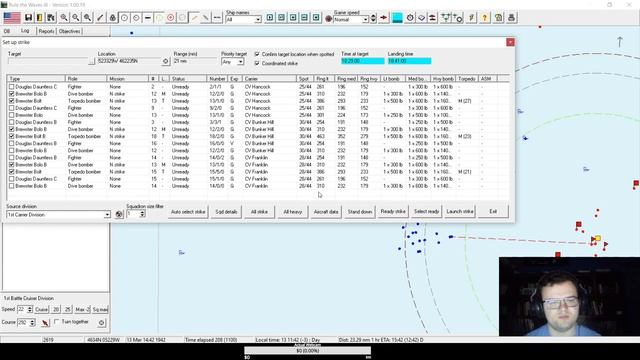
Task: Uncheck Brewster Bolt B torpedo bomber on Bunker Hill
Action: point(11,136)
